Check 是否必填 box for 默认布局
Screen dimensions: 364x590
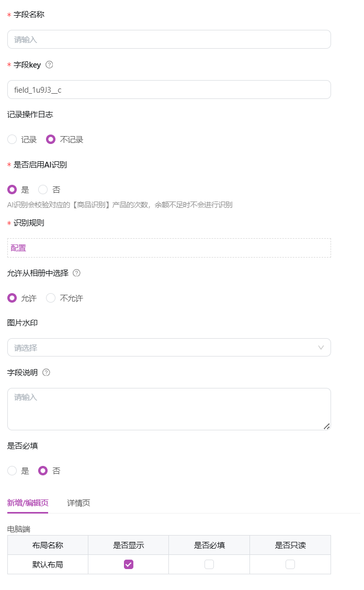point(209,564)
